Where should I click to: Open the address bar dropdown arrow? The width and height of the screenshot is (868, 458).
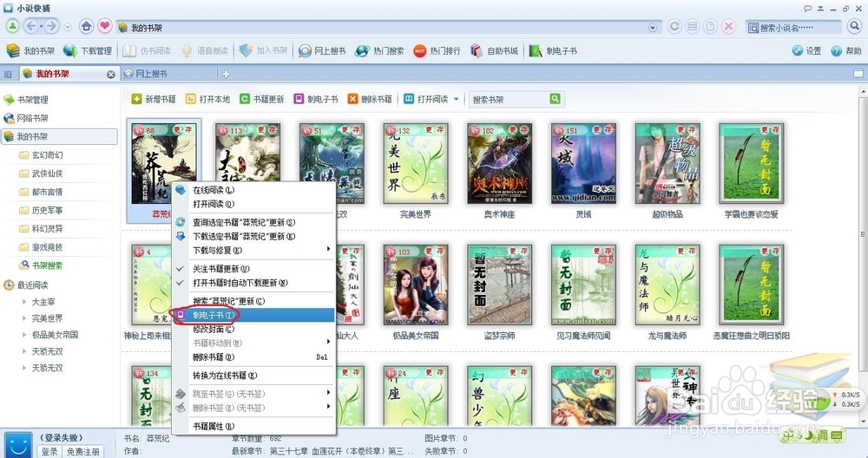(x=653, y=28)
